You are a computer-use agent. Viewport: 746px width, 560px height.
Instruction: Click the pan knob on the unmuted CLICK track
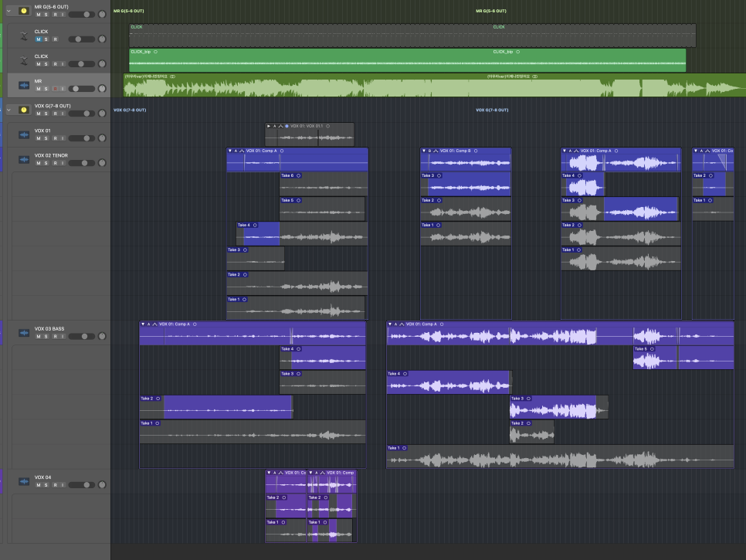102,64
